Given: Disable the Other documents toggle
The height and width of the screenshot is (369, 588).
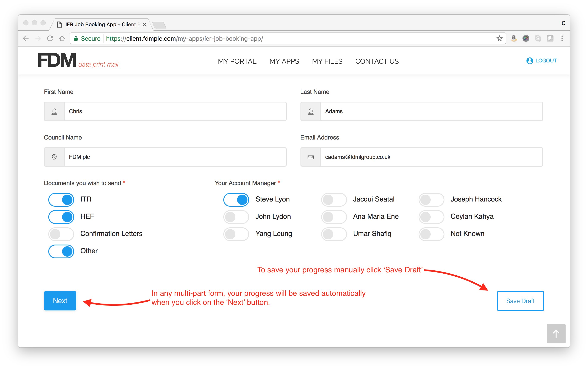Looking at the screenshot, I should click(x=61, y=251).
